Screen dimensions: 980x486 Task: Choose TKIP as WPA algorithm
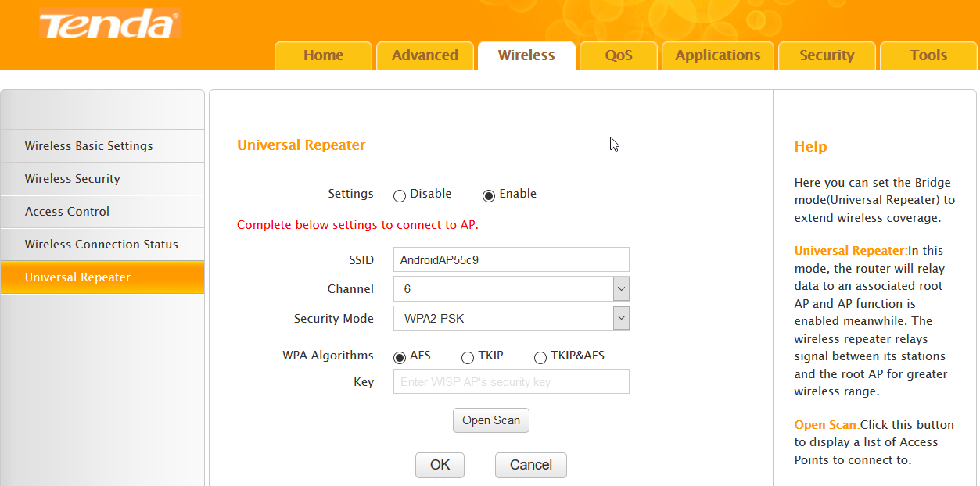click(x=468, y=357)
